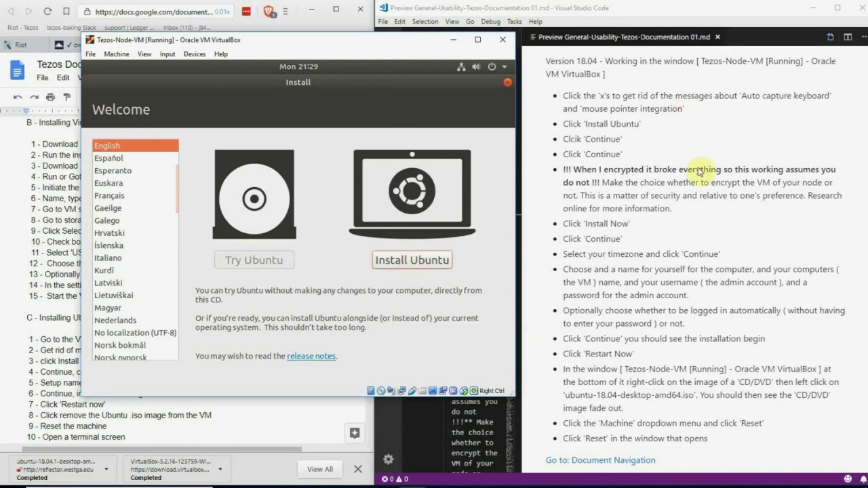Open 'tezos-baking Slack' bookmark
This screenshot has height=488, width=868.
click(x=72, y=28)
